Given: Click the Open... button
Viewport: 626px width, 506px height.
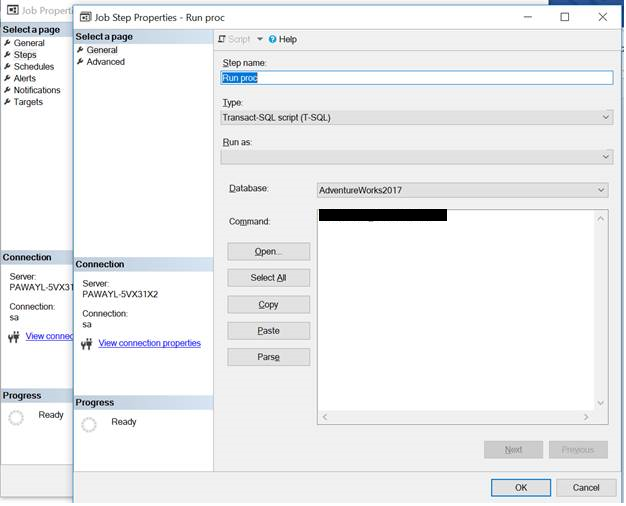Looking at the screenshot, I should point(268,252).
